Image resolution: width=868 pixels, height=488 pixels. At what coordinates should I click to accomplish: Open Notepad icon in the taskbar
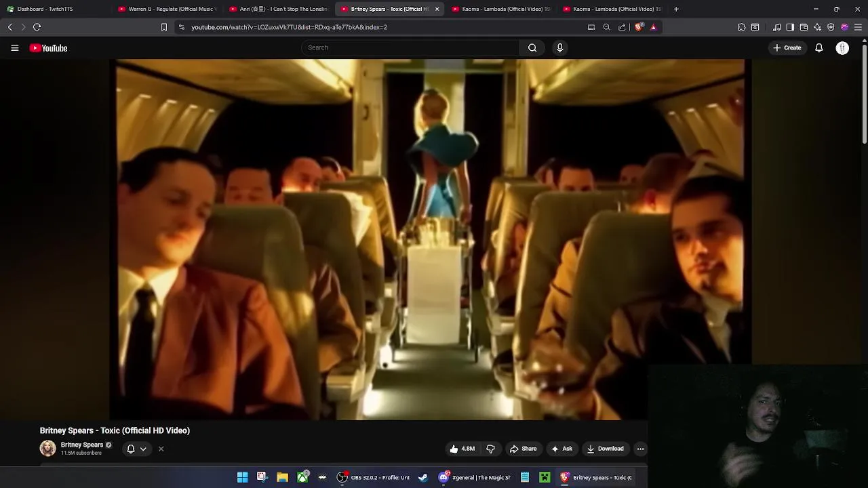click(x=524, y=477)
